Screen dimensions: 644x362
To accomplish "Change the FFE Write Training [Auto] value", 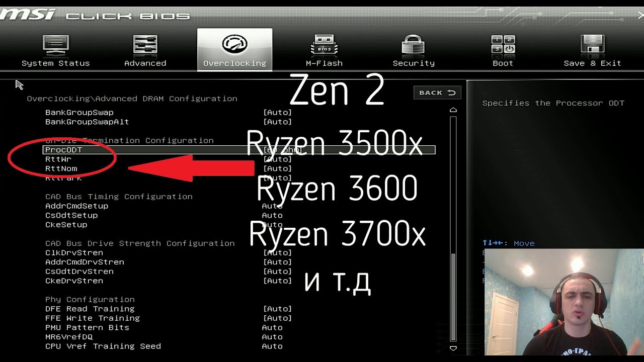I will tap(277, 318).
